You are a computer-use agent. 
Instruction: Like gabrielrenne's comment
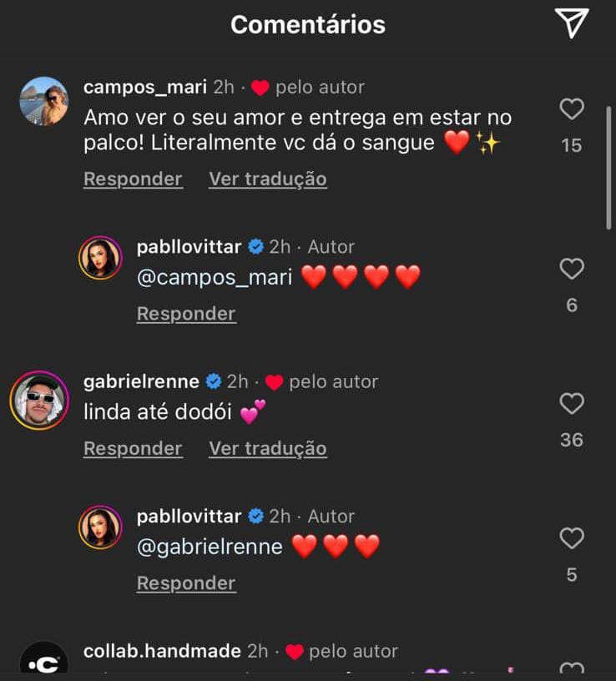coord(572,404)
